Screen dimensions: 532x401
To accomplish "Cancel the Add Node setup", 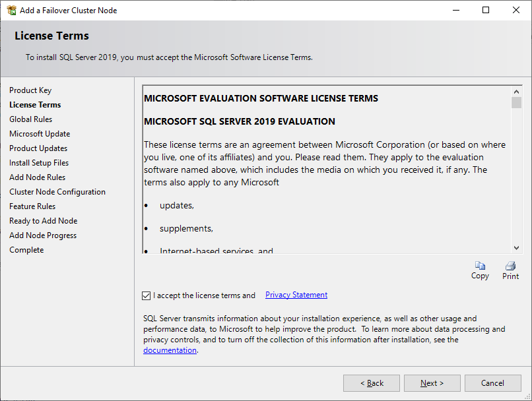I will [492, 383].
